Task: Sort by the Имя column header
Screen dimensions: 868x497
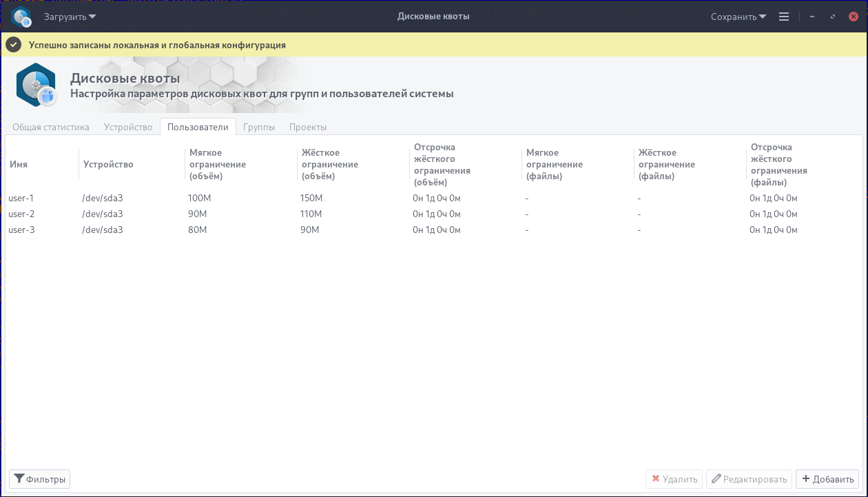Action: pyautogui.click(x=19, y=165)
